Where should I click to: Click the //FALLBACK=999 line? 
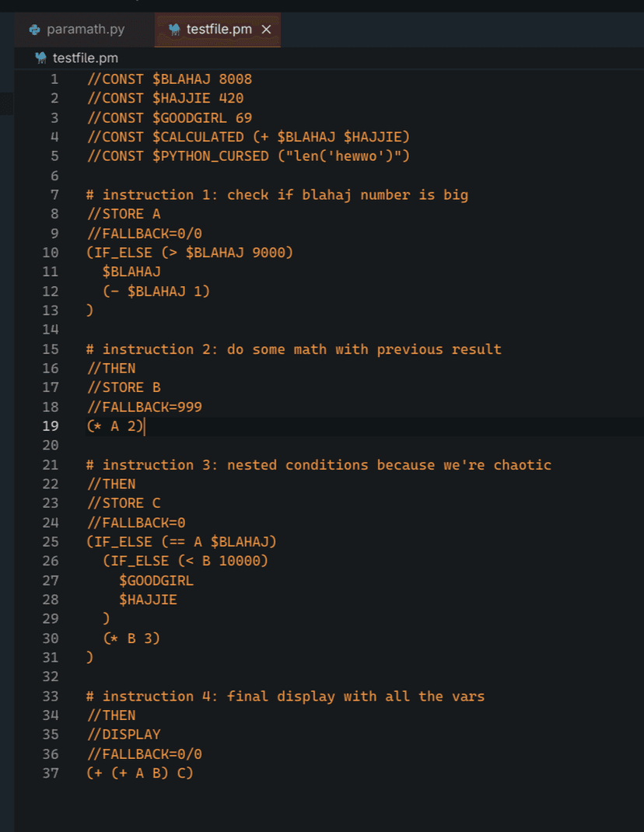[144, 407]
